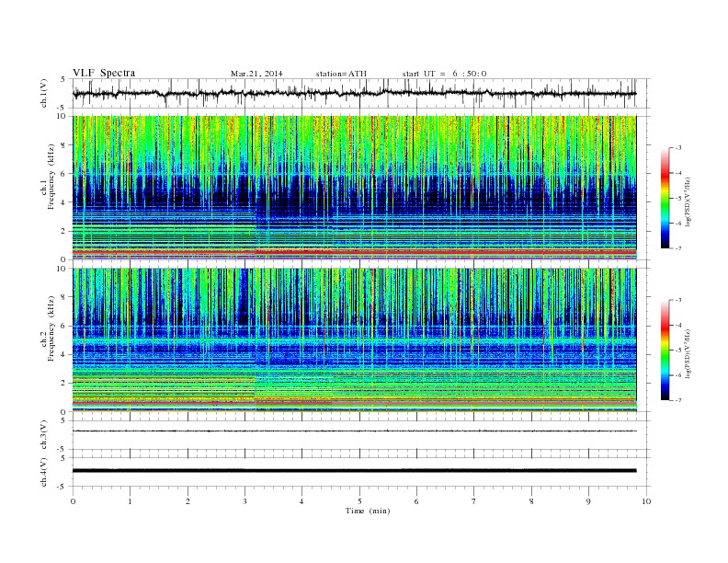Click the ch.2 spectrogram color scale bar
This screenshot has width=728, height=563.
(665, 350)
